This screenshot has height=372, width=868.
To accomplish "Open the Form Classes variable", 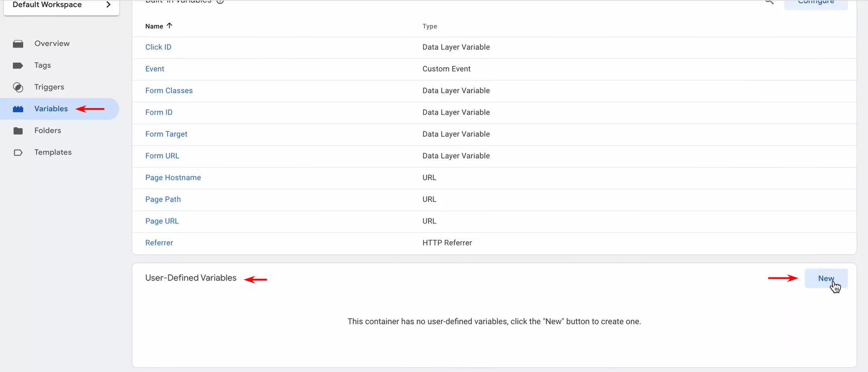I will point(169,91).
